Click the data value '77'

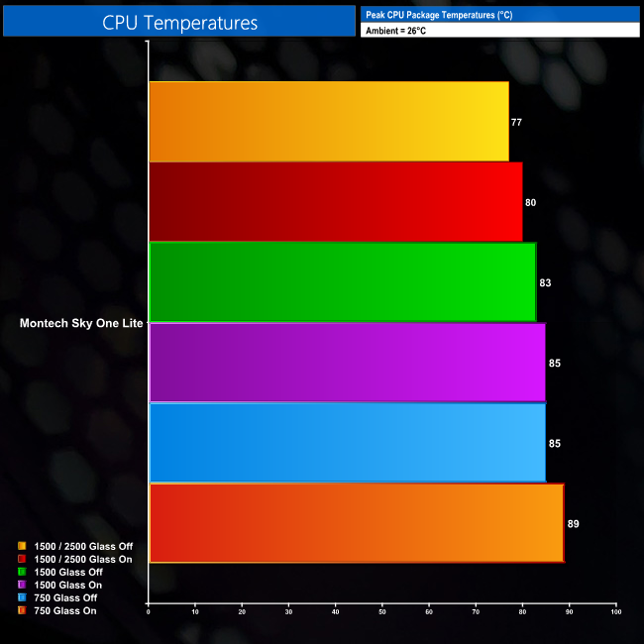point(516,123)
